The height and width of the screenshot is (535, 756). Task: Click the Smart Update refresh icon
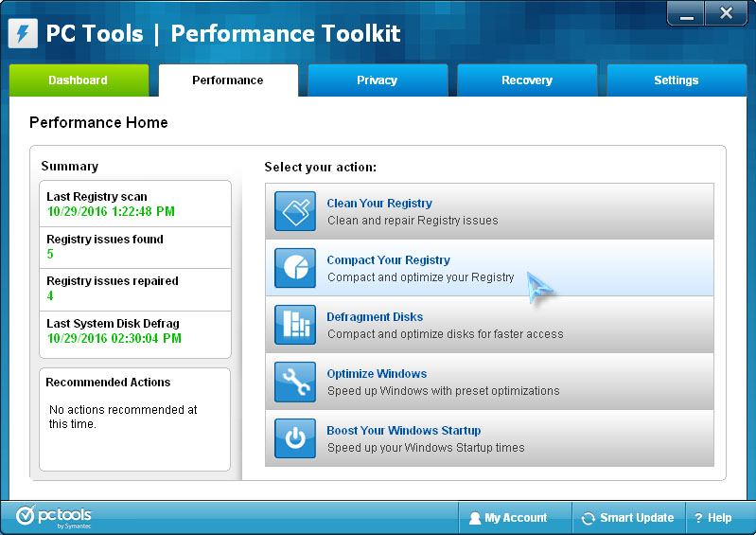(589, 519)
